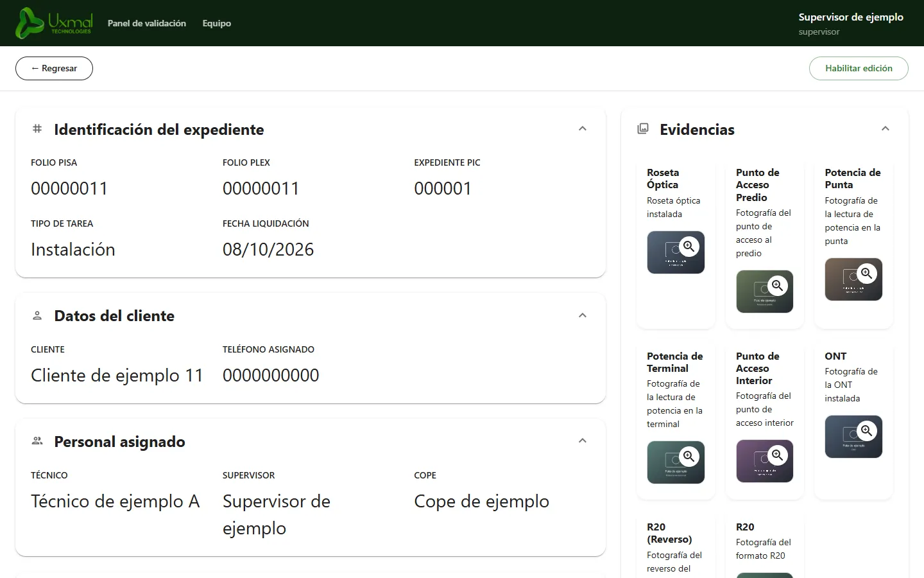Select the FOLIO PLEX label
This screenshot has height=578, width=924.
click(246, 162)
